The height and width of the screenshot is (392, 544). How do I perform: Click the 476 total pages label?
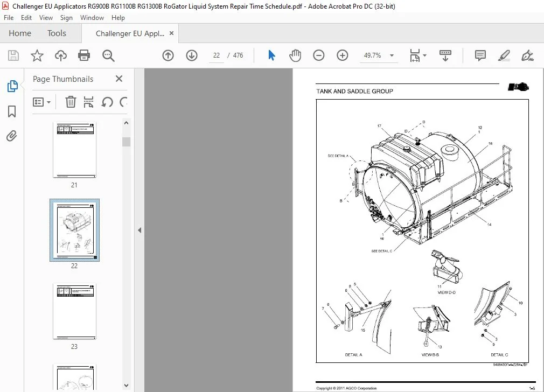click(238, 55)
